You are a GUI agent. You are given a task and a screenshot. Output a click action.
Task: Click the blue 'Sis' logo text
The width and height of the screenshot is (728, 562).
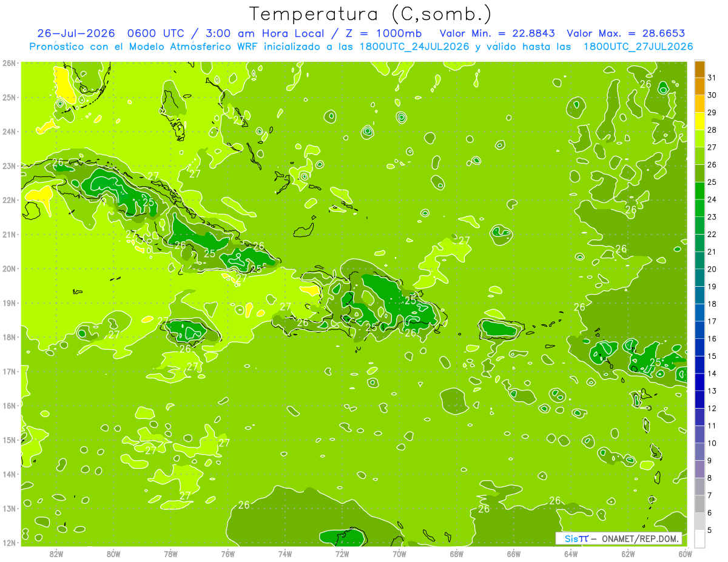click(571, 538)
